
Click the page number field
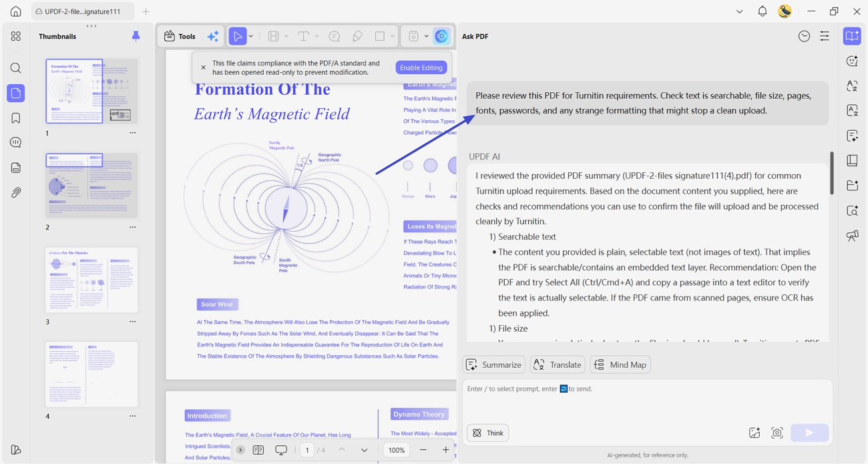point(307,450)
